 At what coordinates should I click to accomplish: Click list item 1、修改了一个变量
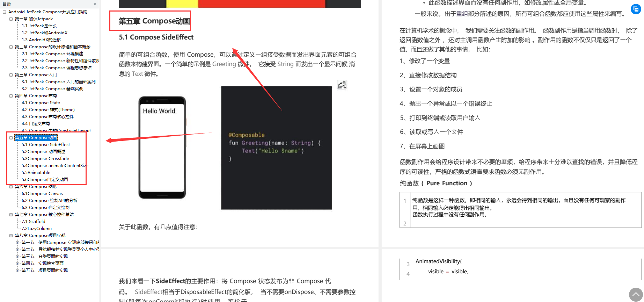(425, 61)
